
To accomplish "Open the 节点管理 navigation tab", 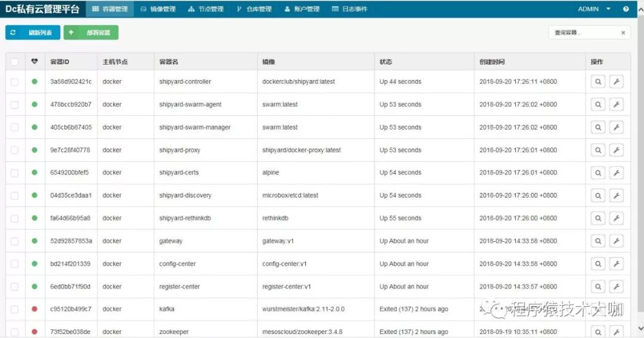I will pos(206,8).
